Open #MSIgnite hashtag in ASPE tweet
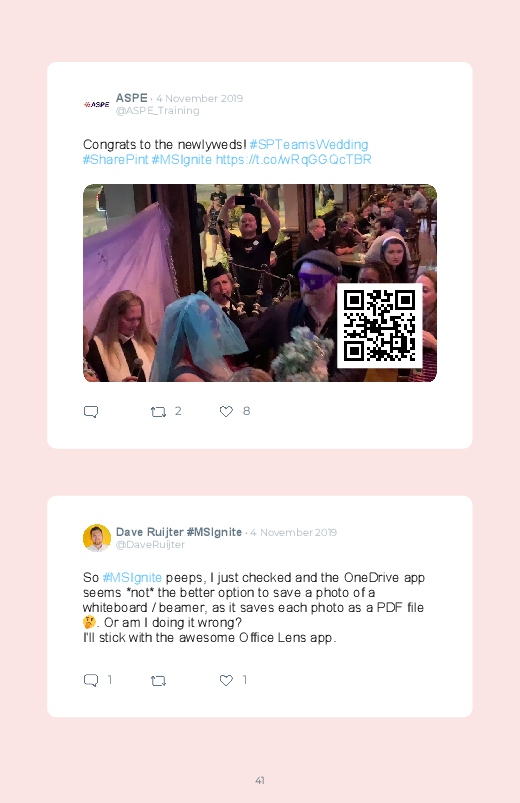Screen dimensions: 520x803 coord(181,160)
